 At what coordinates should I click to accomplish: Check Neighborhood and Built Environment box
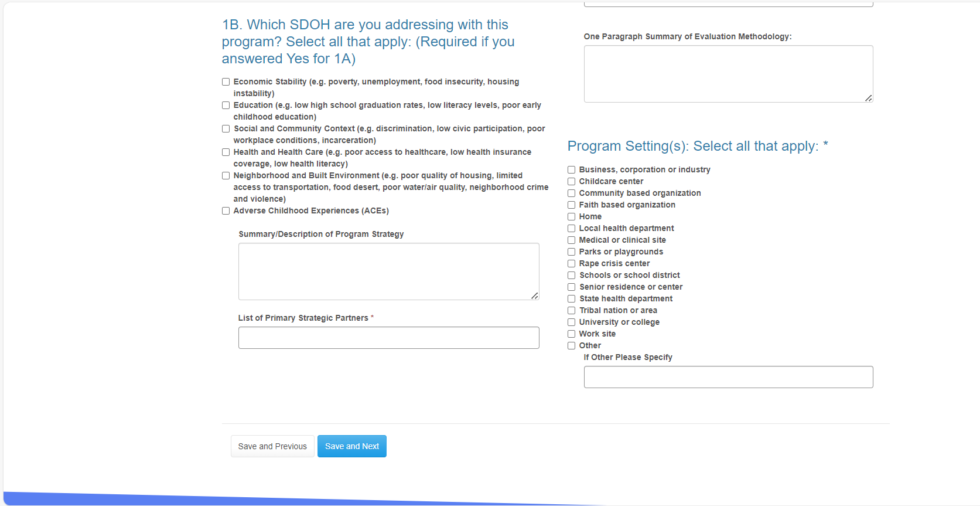(x=226, y=176)
